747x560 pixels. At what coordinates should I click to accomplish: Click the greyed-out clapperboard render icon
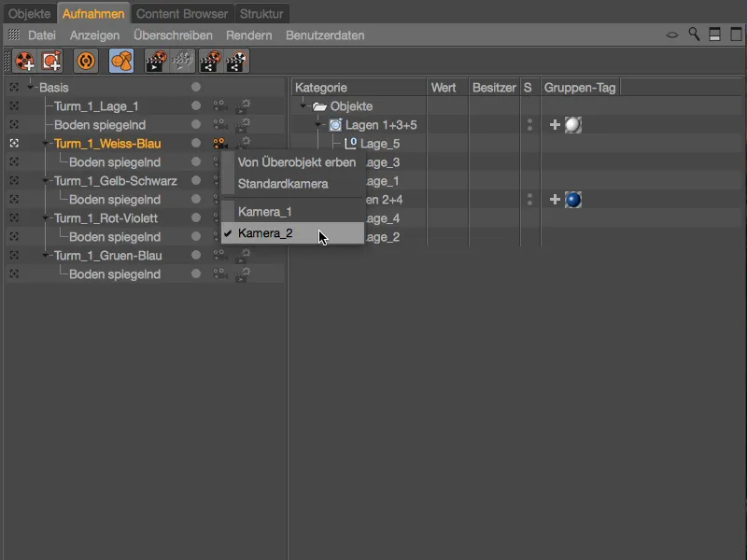[x=182, y=61]
